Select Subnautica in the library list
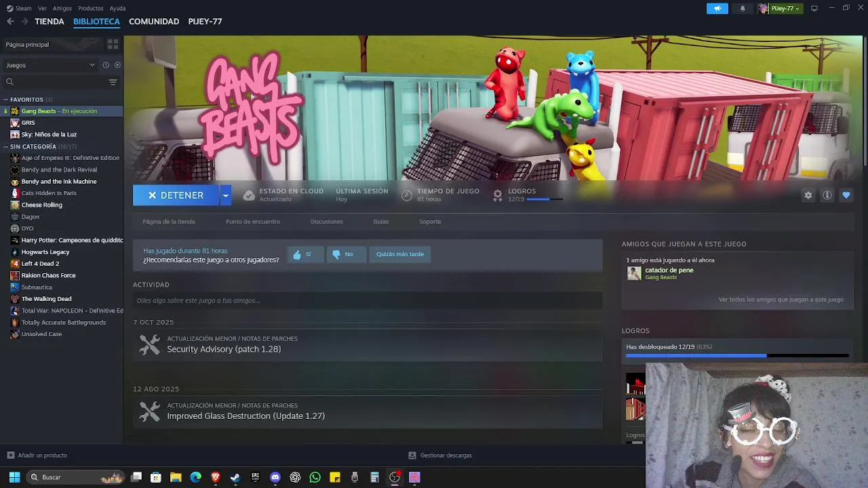The width and height of the screenshot is (868, 488). [37, 287]
